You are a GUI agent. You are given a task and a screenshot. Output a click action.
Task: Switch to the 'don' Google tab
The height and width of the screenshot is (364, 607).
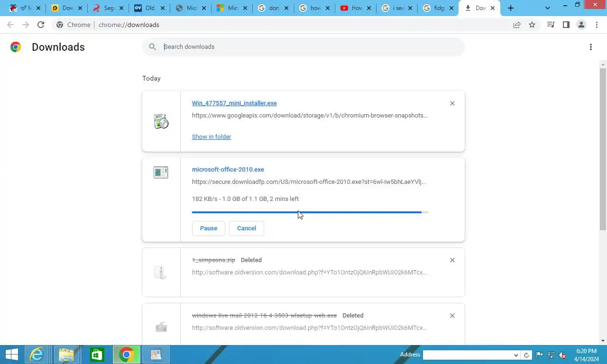point(274,8)
